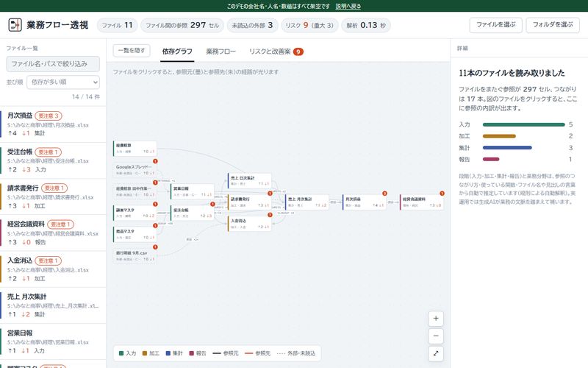Click the 顧客マスタ node in the graph
This screenshot has height=368, width=588.
pyautogui.click(x=135, y=213)
